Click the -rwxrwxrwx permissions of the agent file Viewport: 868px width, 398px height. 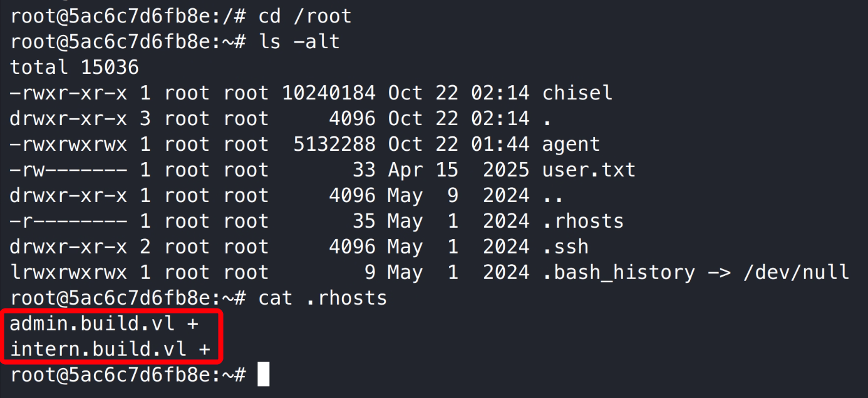coord(68,145)
